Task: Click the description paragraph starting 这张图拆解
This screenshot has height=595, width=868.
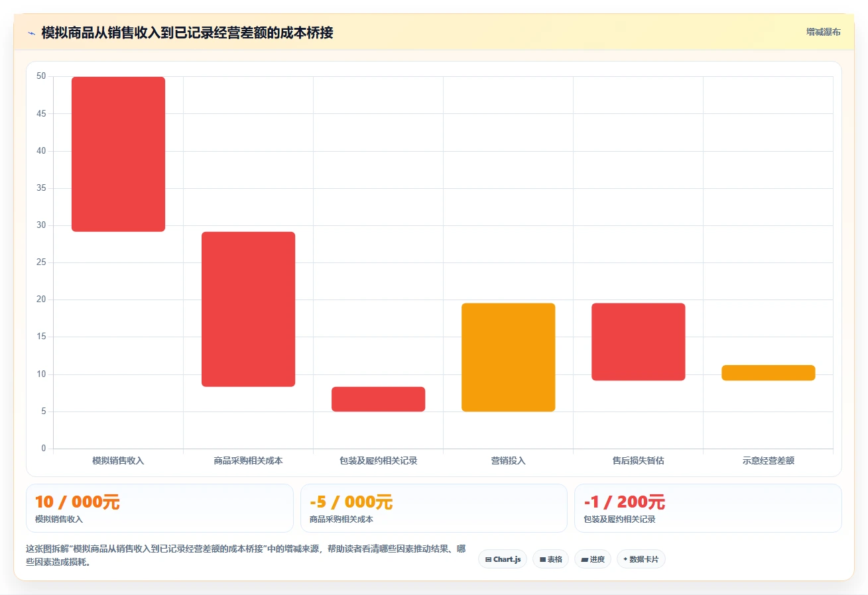Action: (245, 556)
